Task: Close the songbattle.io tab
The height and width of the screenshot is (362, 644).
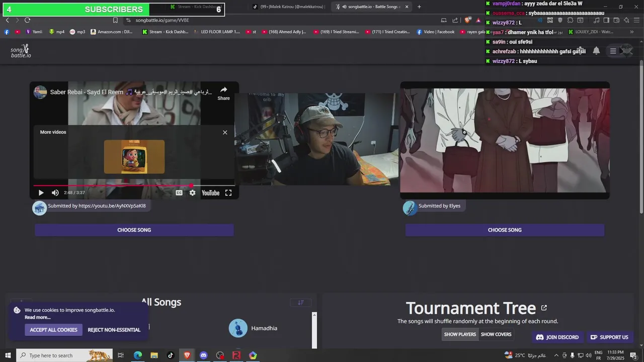Action: click(x=407, y=7)
